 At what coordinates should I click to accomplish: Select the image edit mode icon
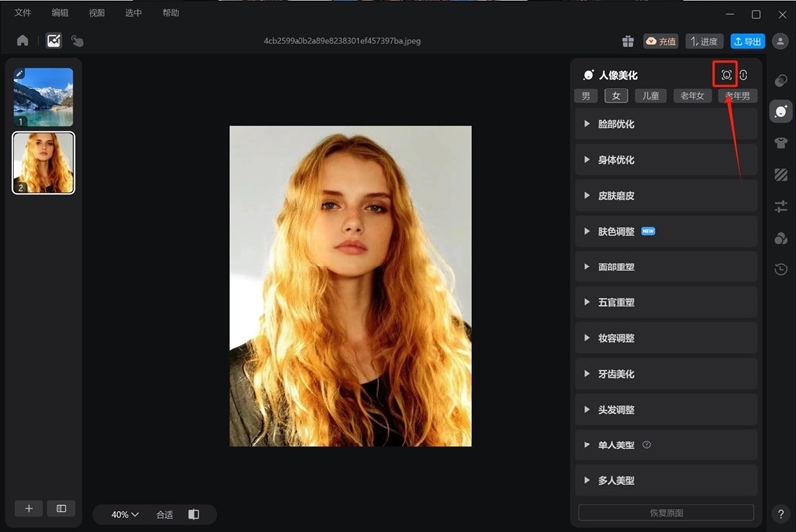[x=54, y=41]
